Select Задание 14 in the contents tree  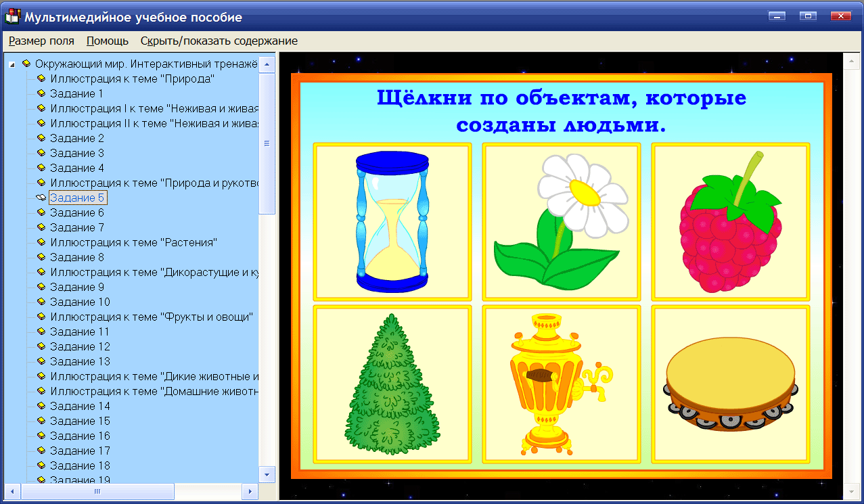click(80, 406)
